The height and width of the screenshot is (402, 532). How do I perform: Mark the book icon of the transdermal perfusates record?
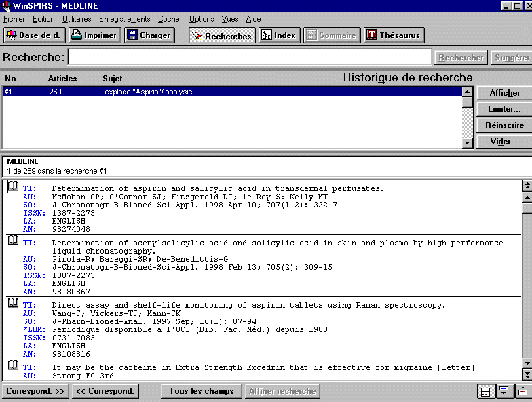[13, 187]
